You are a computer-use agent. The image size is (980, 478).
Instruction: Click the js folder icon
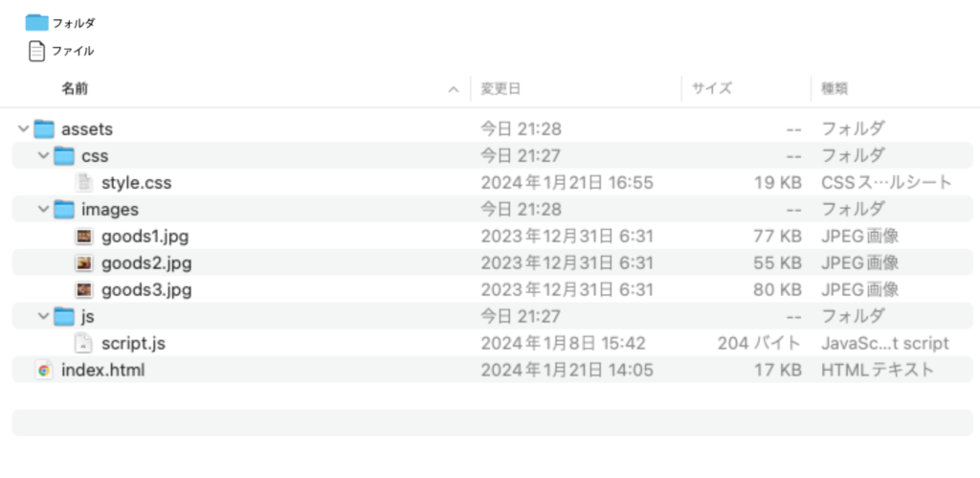[x=64, y=316]
